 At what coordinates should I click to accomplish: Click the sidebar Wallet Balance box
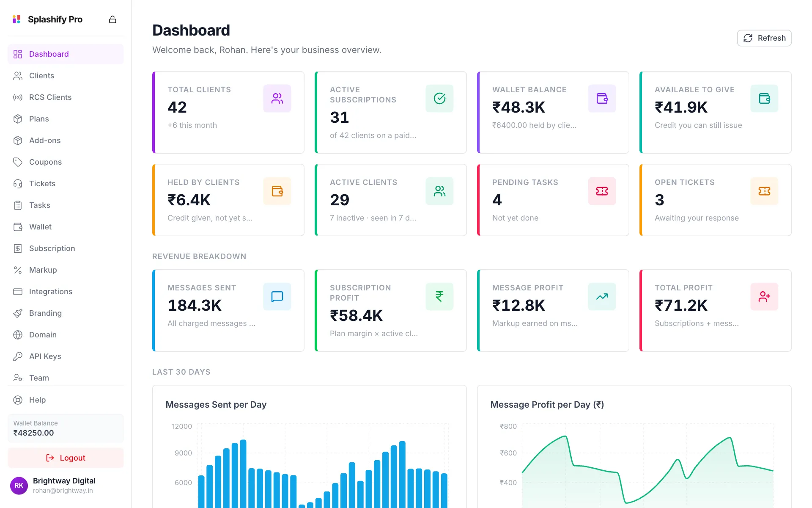(x=66, y=428)
